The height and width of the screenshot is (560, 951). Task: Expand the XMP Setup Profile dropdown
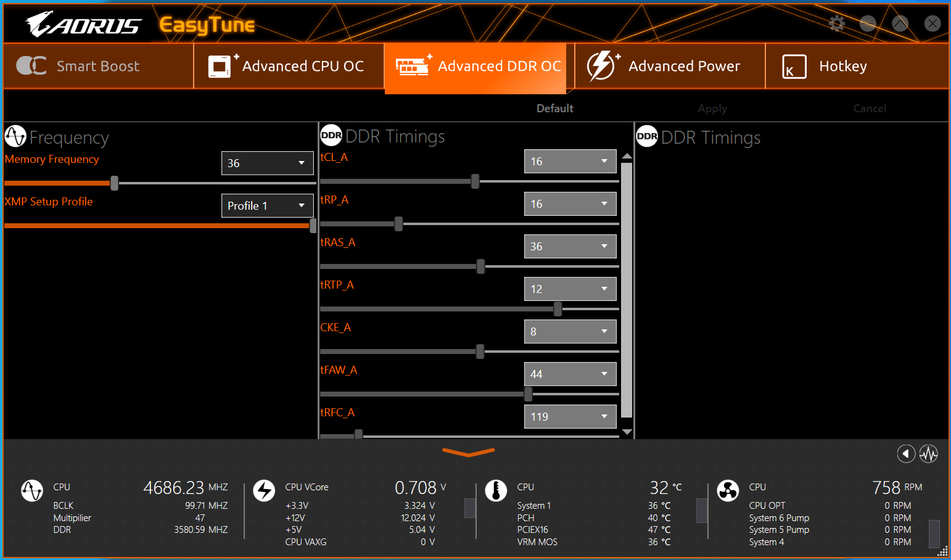pyautogui.click(x=267, y=206)
